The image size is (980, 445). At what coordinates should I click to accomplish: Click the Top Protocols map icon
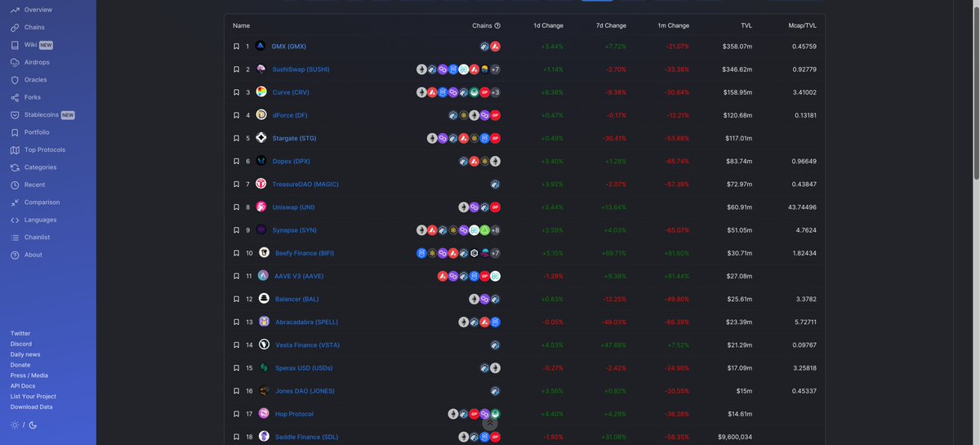[16, 150]
